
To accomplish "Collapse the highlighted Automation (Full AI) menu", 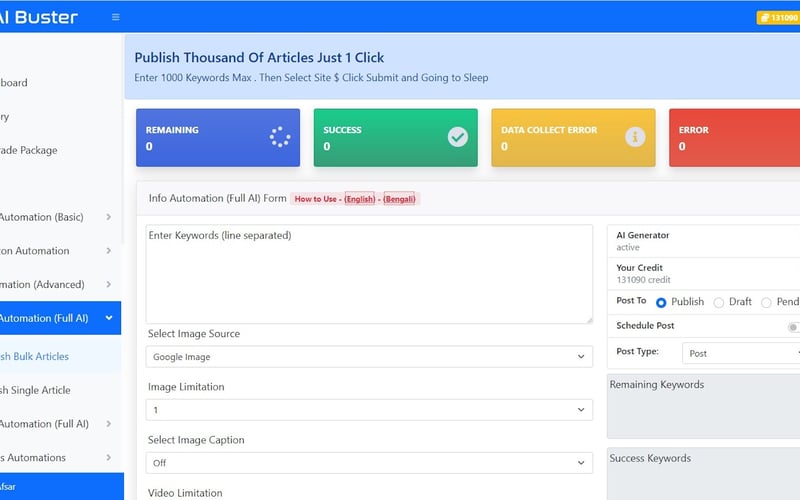I will (x=60, y=318).
